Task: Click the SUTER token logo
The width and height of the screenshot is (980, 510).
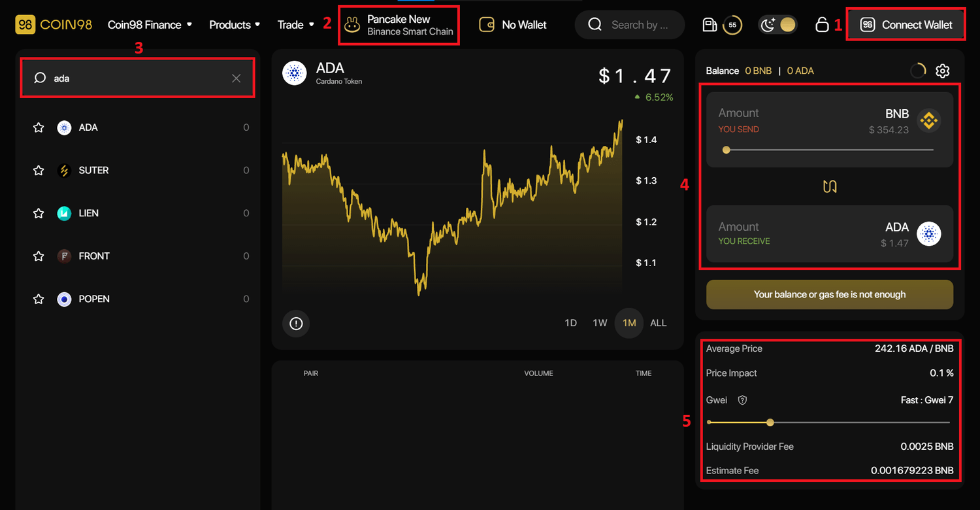Action: pyautogui.click(x=64, y=170)
